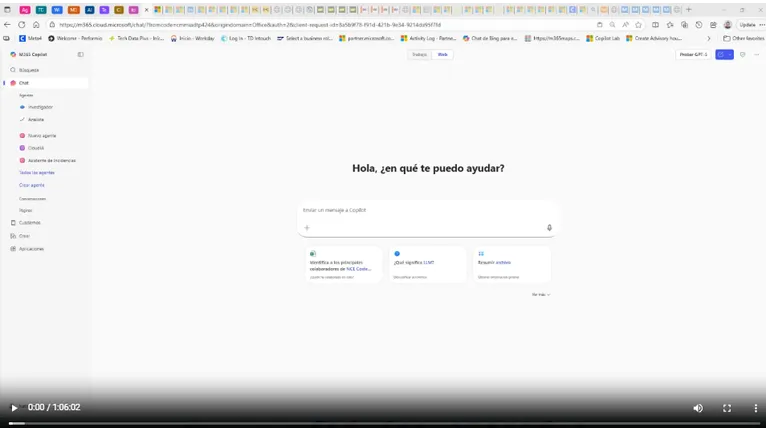Open the Copilot header more options ellipsis
Viewport: 766px width, 431px height.
tap(756, 55)
